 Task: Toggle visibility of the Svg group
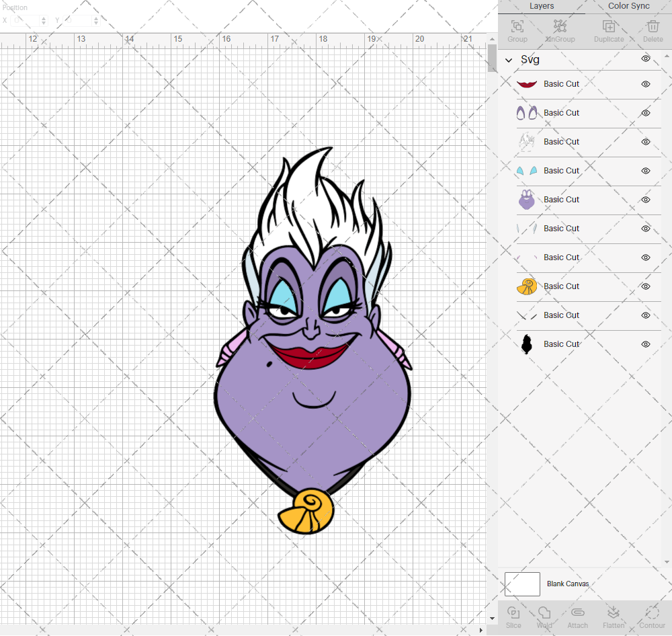pos(645,58)
